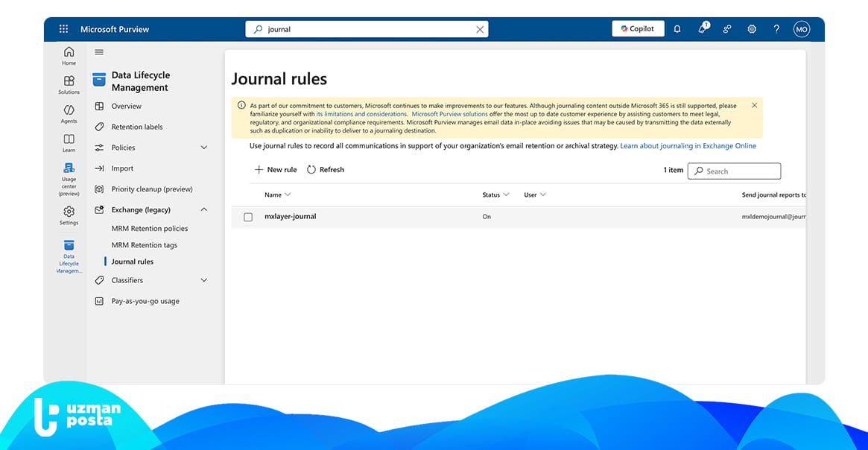Open Agents in the left rail
This screenshot has width=868, height=450.
[69, 113]
